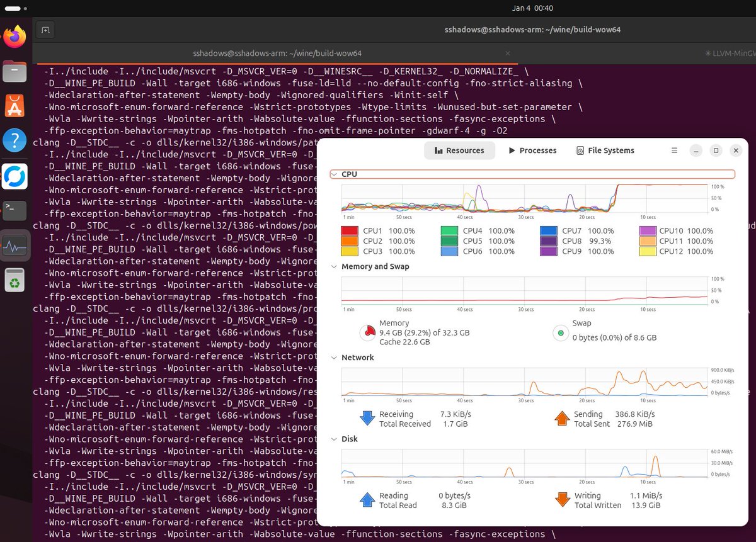
Task: Change the CPU8 dark purple swatch
Action: pos(549,241)
